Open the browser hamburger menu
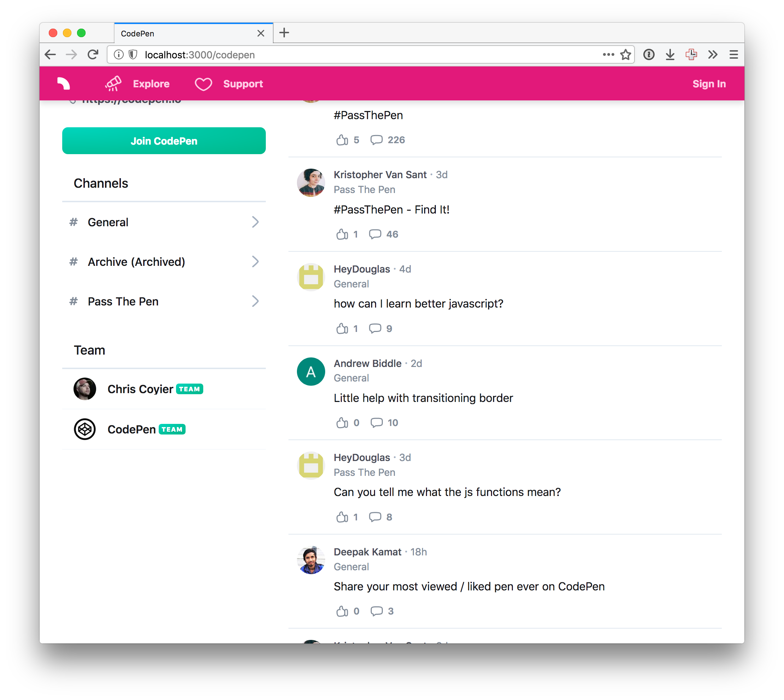The width and height of the screenshot is (784, 700). tap(733, 54)
